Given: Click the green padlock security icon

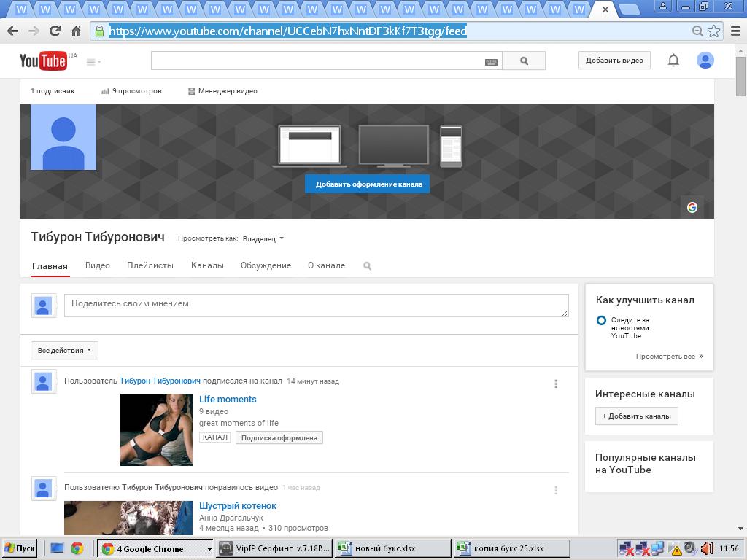Looking at the screenshot, I should 99,31.
